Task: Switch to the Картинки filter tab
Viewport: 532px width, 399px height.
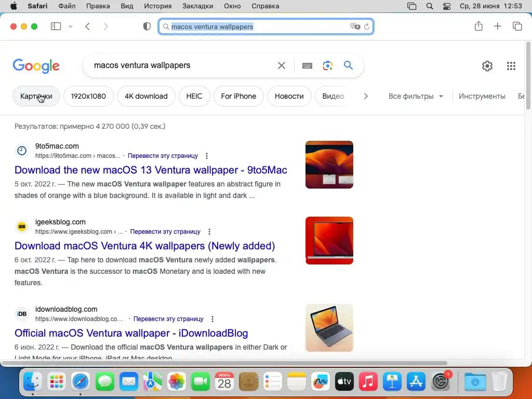Action: (36, 96)
